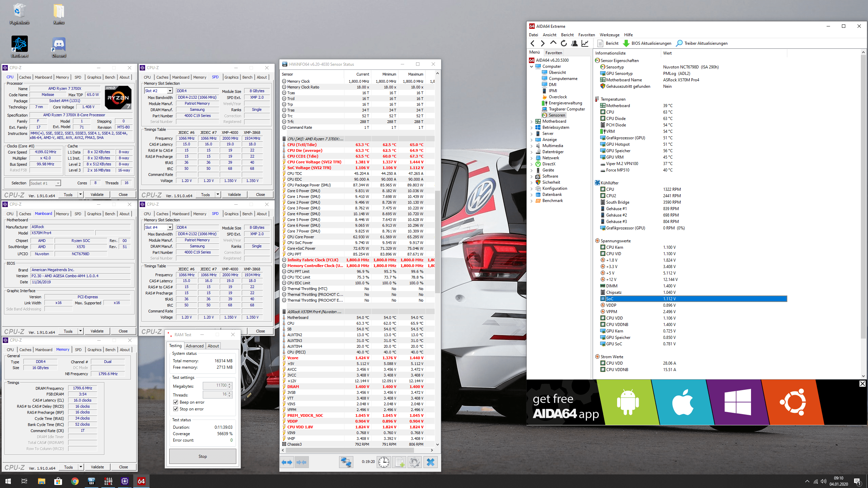Open Battle.net desktop shortcut
The width and height of the screenshot is (868, 488).
19,47
